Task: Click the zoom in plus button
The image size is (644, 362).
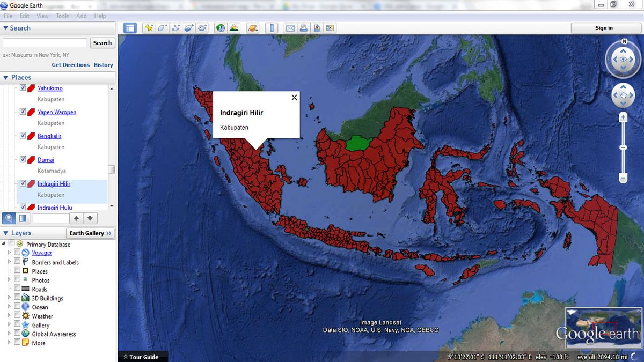Action: [x=623, y=116]
